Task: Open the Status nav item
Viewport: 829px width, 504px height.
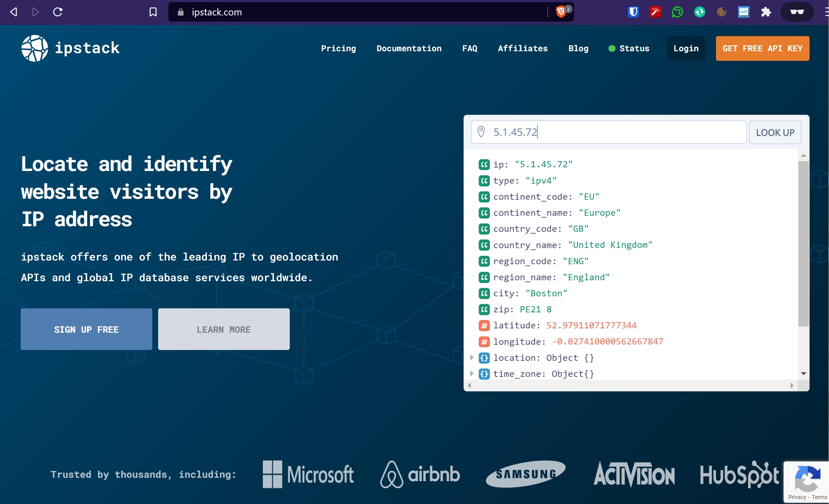Action: click(629, 48)
